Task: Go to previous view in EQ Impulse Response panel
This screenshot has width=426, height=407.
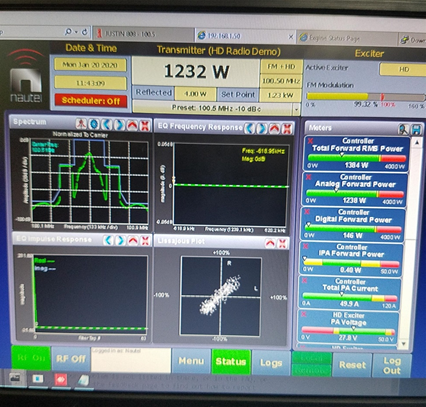Action: 108,240
